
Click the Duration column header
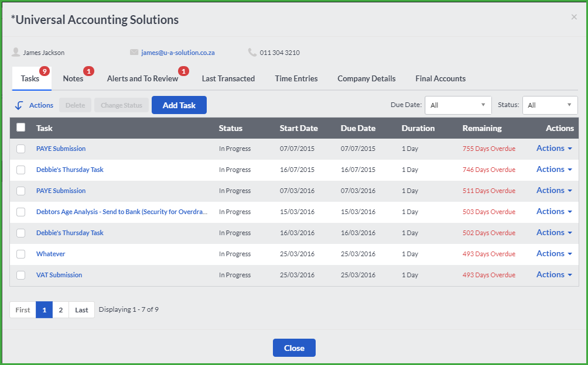(418, 128)
